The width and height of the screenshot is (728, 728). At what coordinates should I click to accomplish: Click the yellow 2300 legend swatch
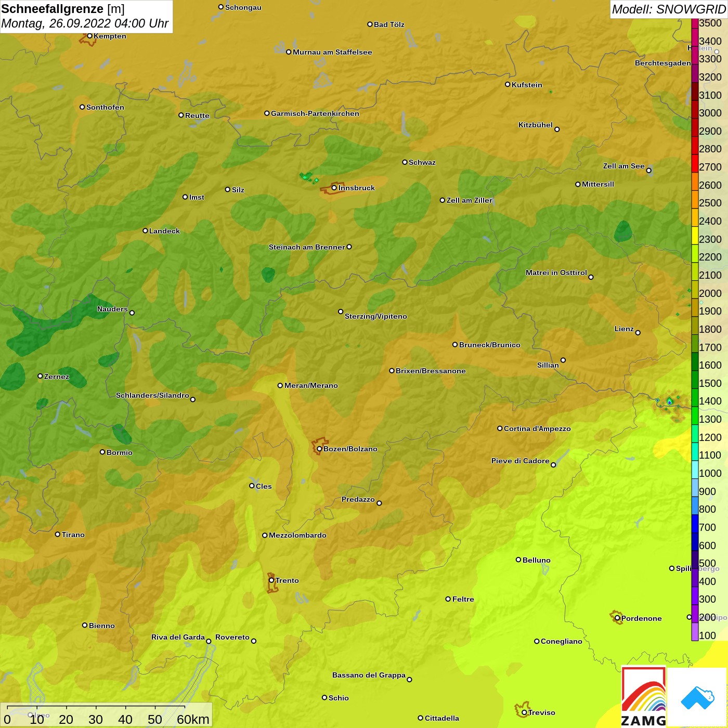click(x=695, y=236)
